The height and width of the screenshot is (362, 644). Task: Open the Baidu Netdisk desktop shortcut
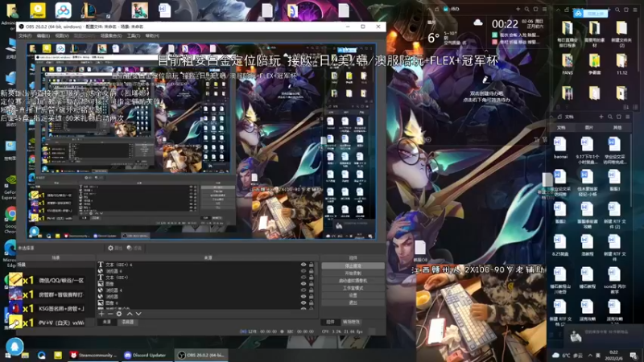(64, 10)
